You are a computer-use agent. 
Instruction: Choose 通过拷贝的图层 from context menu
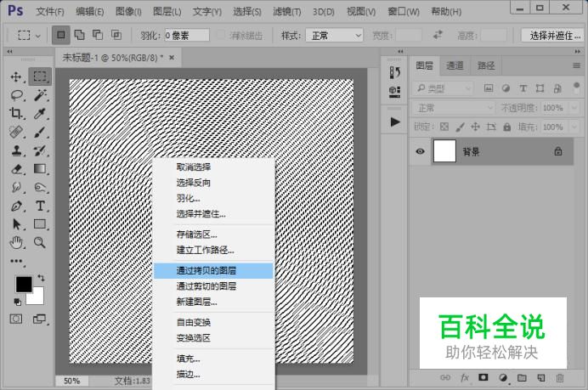[x=213, y=270]
